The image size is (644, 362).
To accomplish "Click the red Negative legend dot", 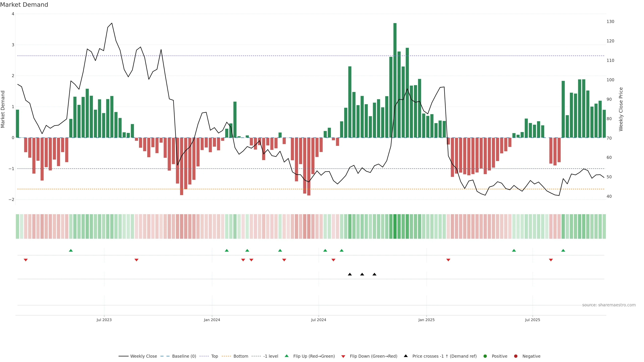I will (516, 356).
